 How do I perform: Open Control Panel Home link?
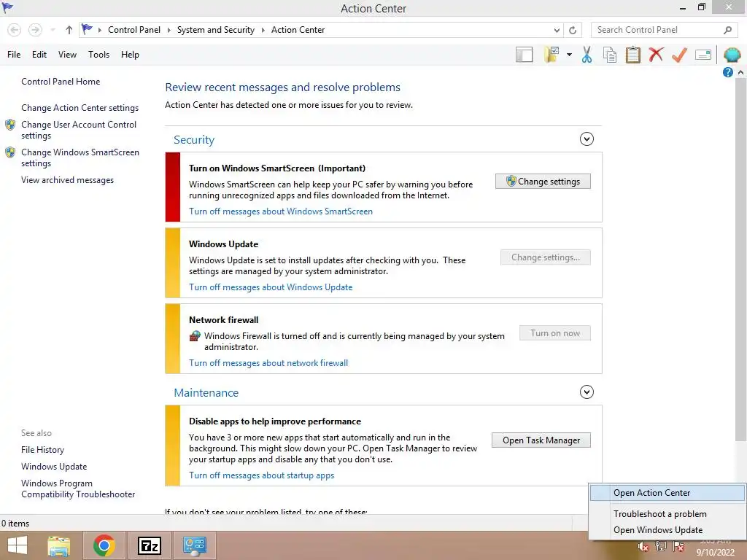click(61, 82)
